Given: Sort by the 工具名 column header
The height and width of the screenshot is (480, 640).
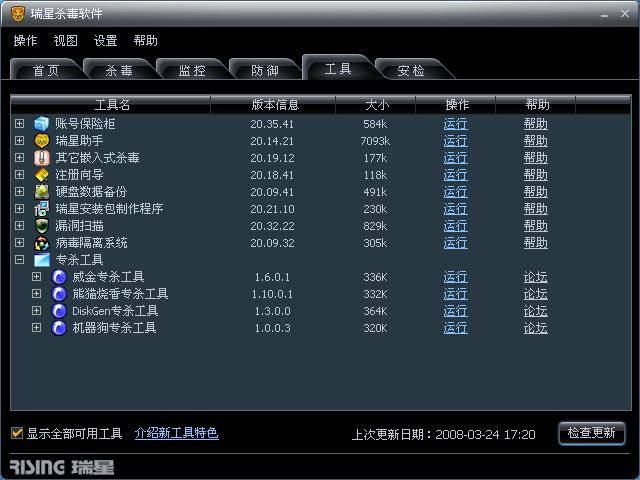Looking at the screenshot, I should 111,105.
